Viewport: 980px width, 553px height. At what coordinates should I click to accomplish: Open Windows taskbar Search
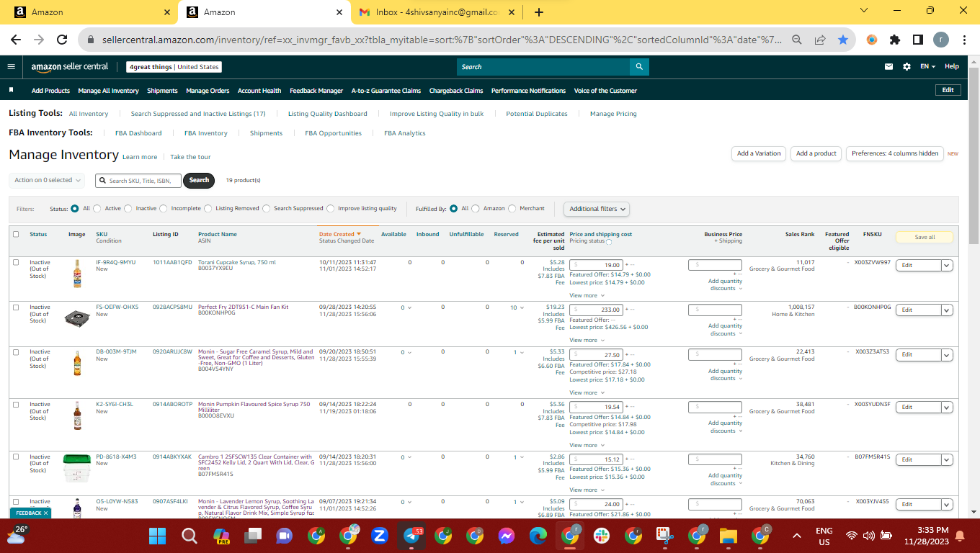(189, 536)
